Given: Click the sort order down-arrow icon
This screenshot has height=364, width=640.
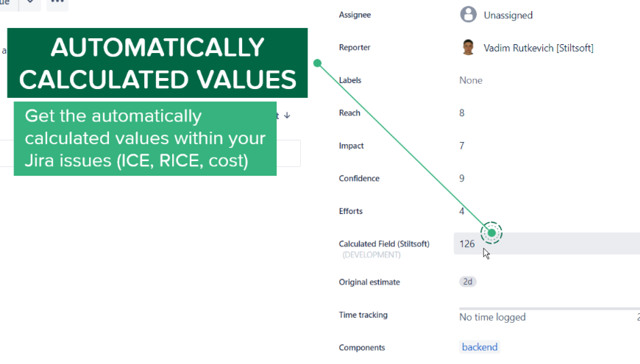Looking at the screenshot, I should pos(287,115).
